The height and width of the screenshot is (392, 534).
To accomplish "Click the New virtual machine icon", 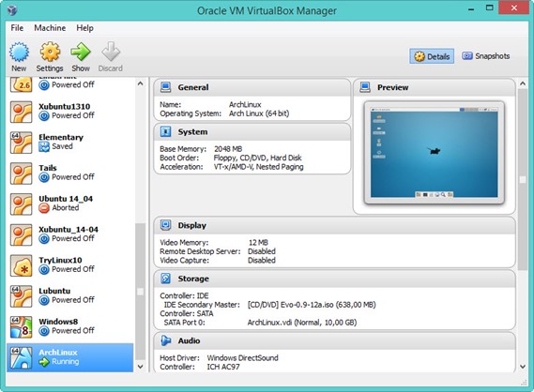I will pyautogui.click(x=19, y=53).
